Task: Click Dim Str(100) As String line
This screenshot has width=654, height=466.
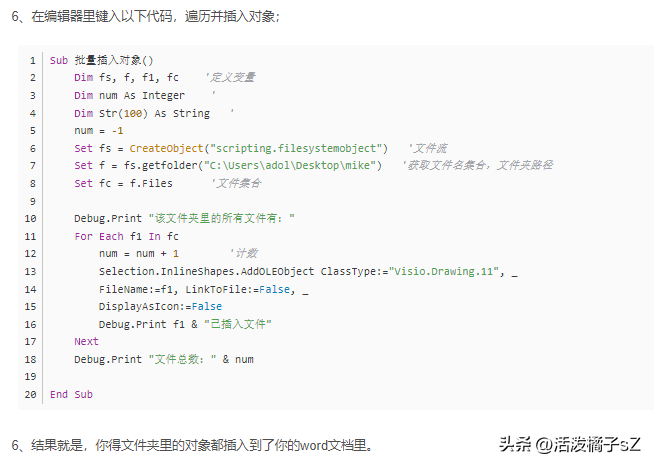Action: point(142,113)
